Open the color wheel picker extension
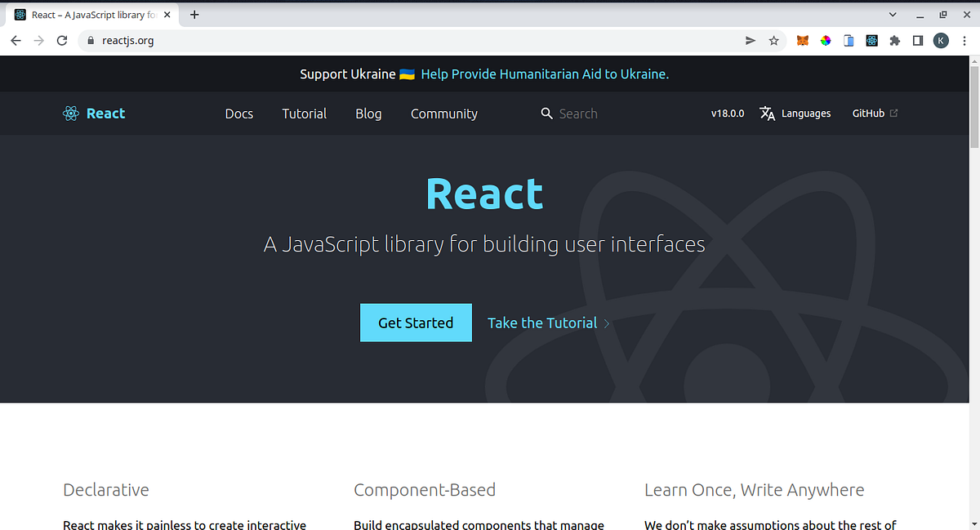Image resolution: width=980 pixels, height=530 pixels. [826, 41]
